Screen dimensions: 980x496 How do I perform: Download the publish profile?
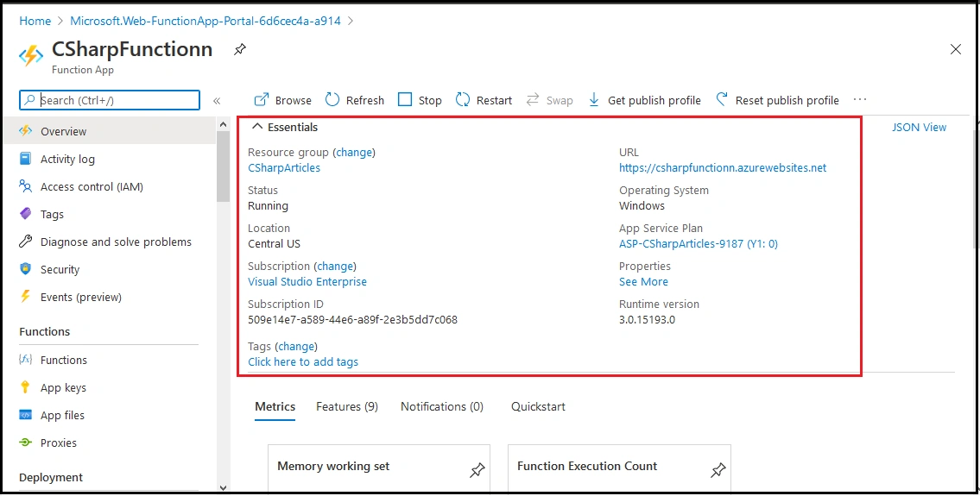tap(644, 100)
